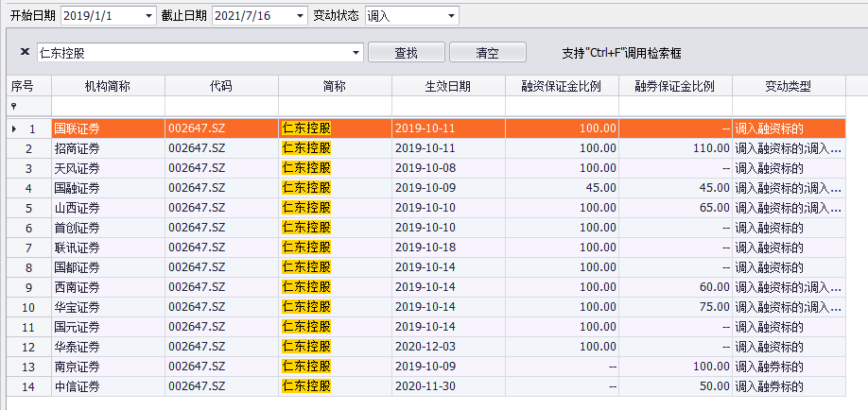Close the search bar with the X icon
868x410 pixels.
click(25, 52)
